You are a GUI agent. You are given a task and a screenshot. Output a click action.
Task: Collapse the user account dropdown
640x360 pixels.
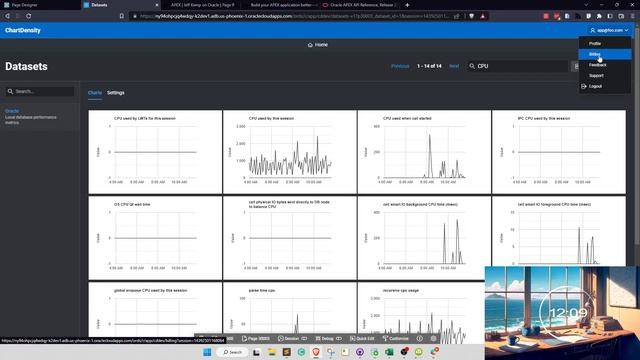[x=609, y=30]
